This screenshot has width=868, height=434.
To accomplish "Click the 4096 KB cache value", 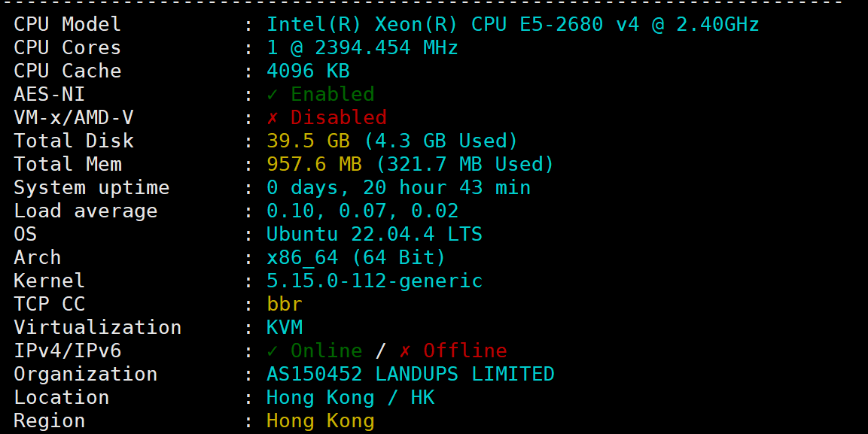I will coord(308,71).
